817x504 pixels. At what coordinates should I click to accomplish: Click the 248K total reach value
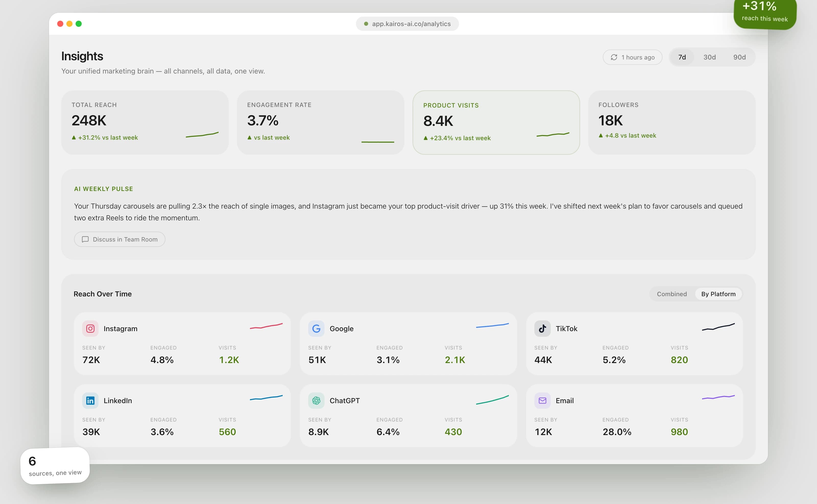click(89, 120)
